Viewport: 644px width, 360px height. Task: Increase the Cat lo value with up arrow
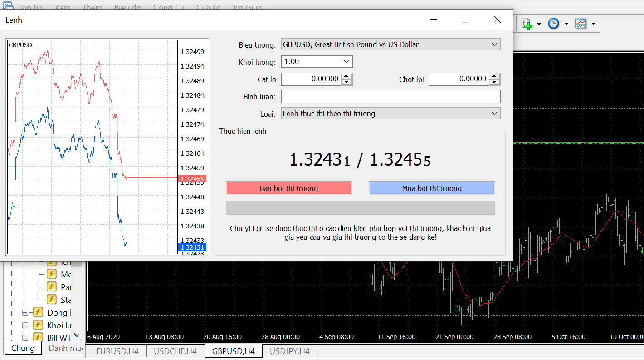click(346, 76)
